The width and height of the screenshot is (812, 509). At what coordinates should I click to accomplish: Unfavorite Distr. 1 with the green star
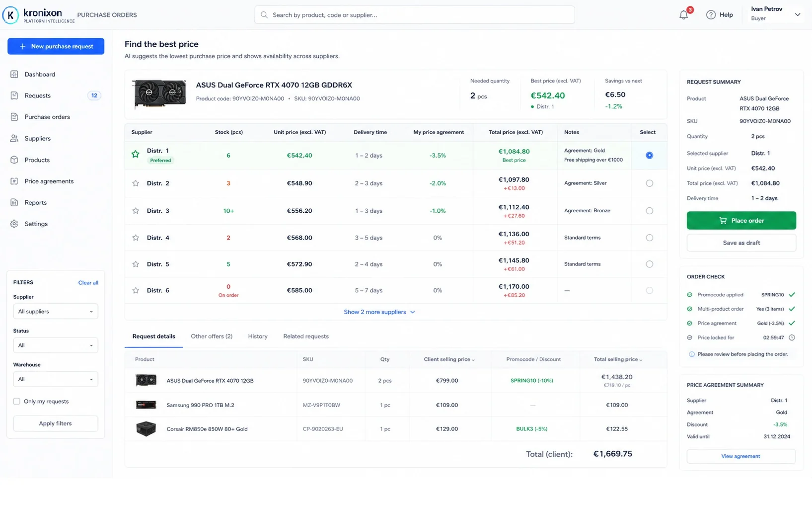(135, 155)
